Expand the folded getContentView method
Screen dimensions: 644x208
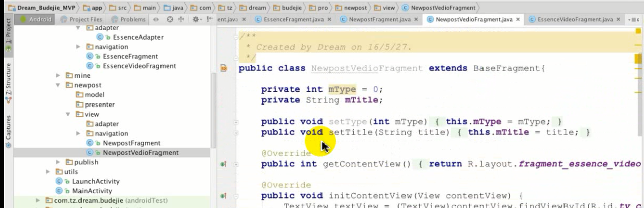click(236, 164)
